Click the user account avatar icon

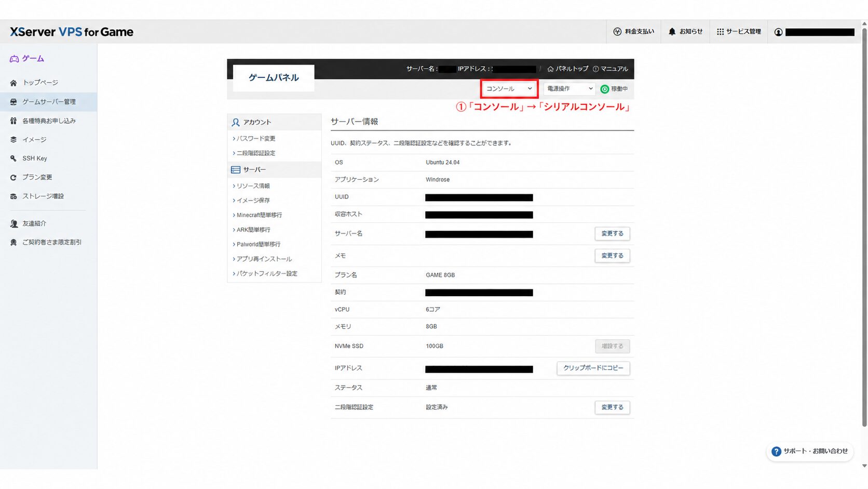[778, 32]
